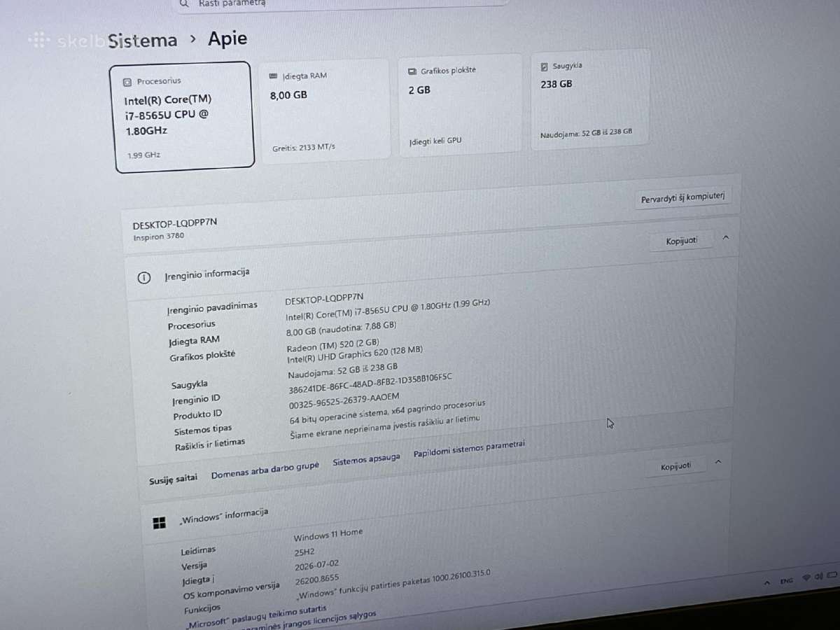This screenshot has width=840, height=630.
Task: Click the info circle icon
Action: pos(144,278)
